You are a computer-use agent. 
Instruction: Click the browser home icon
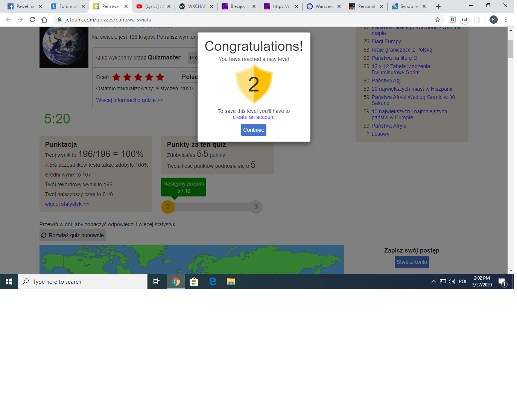[44, 20]
